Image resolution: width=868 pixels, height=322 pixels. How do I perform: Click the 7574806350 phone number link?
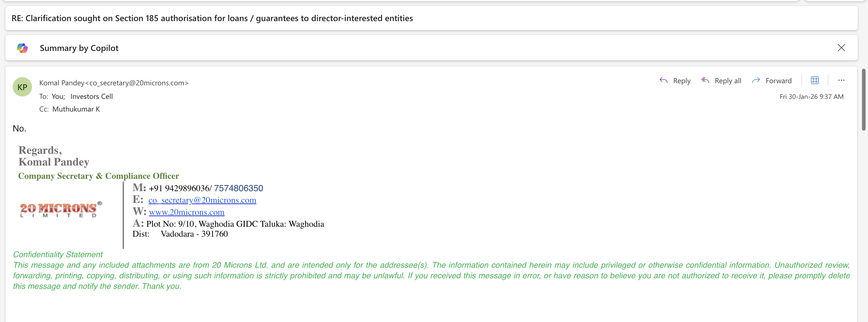tap(238, 188)
